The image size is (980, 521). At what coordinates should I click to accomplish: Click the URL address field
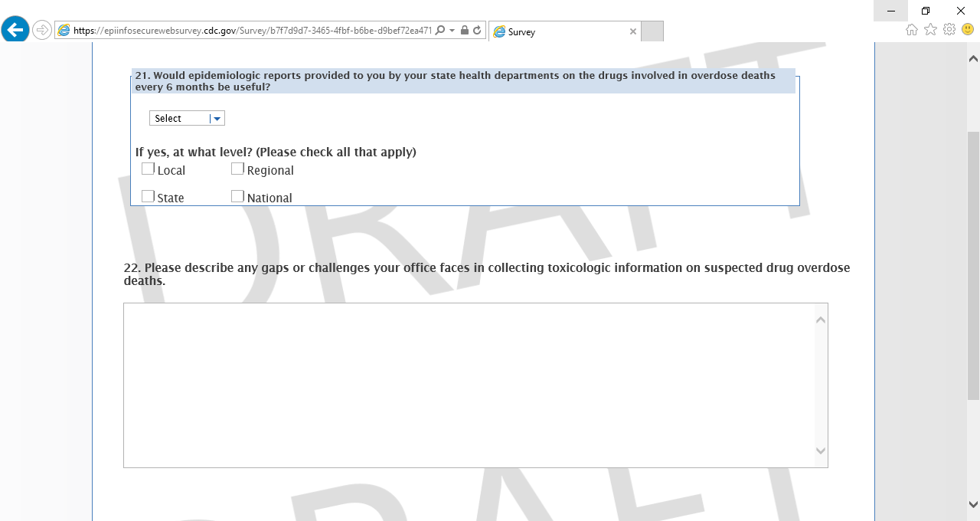253,31
